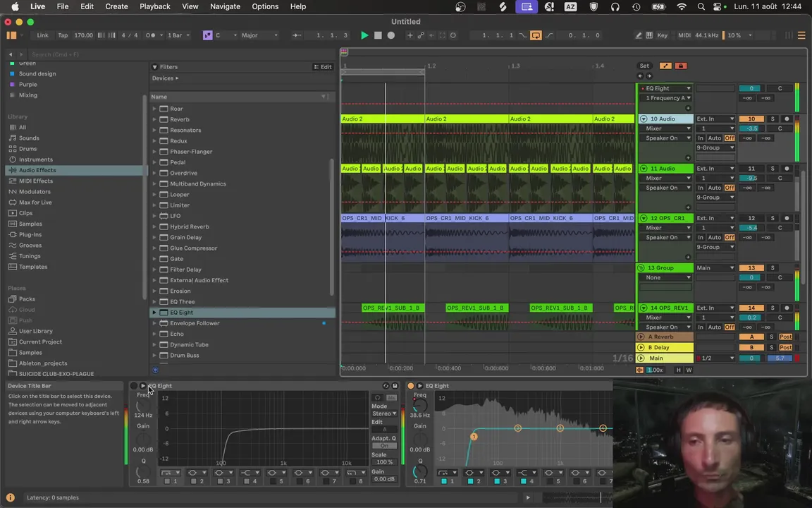Open the Major scale dropdown
The image size is (812, 508).
click(259, 35)
